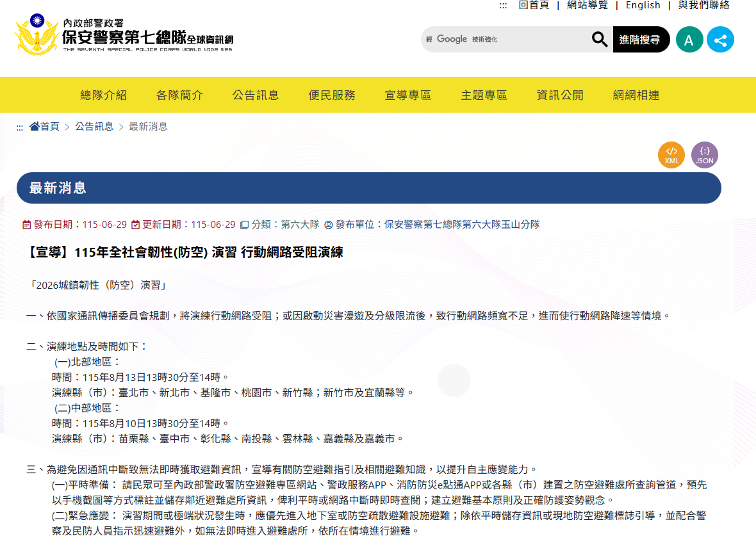
Task: Open 總隊介紹 menu
Action: tap(104, 95)
